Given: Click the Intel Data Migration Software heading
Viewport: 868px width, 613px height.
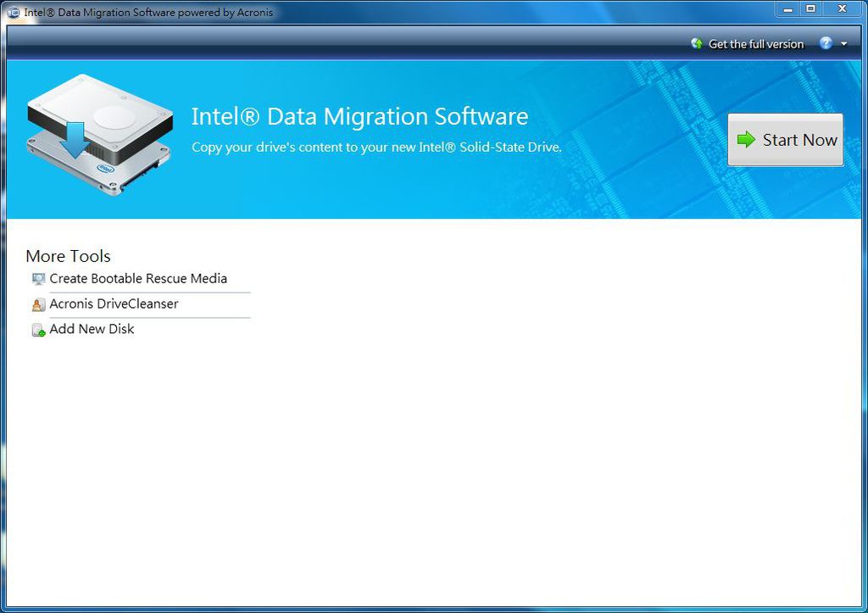Looking at the screenshot, I should (x=359, y=116).
